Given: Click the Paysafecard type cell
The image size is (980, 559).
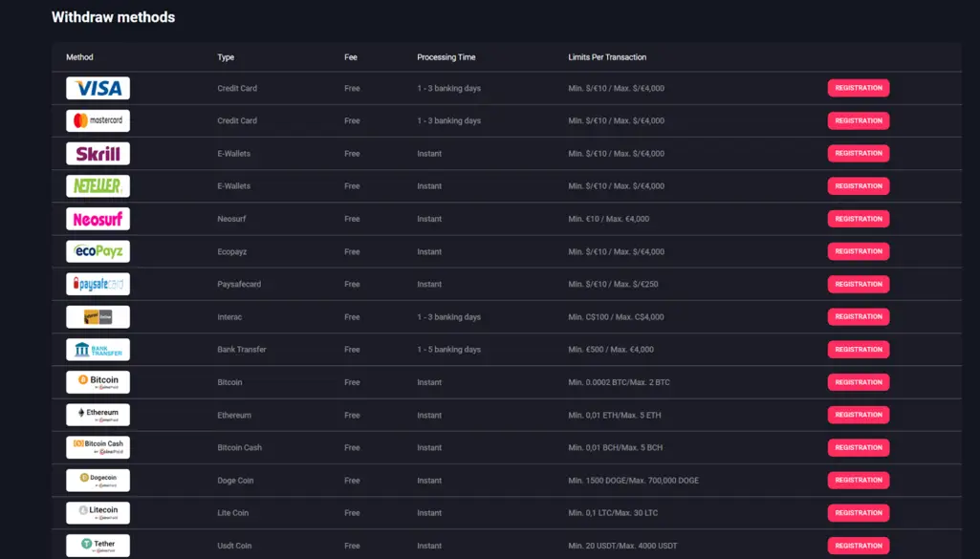Looking at the screenshot, I should (239, 284).
